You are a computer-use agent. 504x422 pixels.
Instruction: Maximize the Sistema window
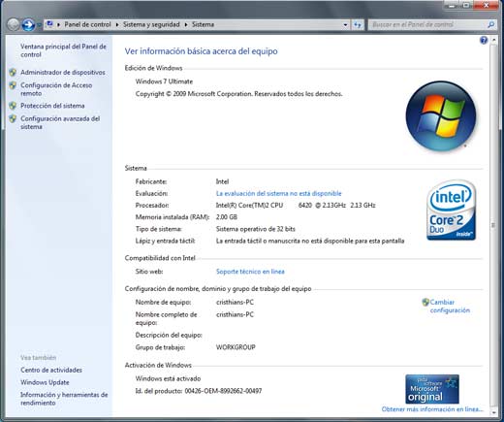point(467,5)
